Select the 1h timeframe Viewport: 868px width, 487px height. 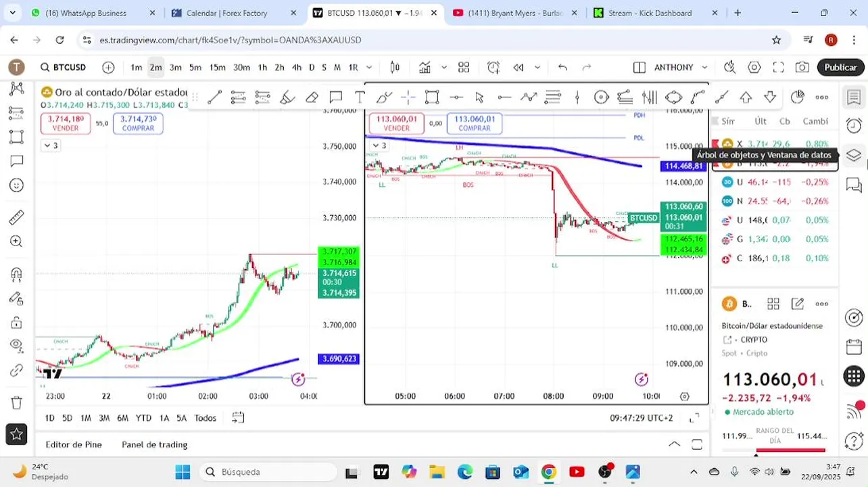(x=262, y=67)
